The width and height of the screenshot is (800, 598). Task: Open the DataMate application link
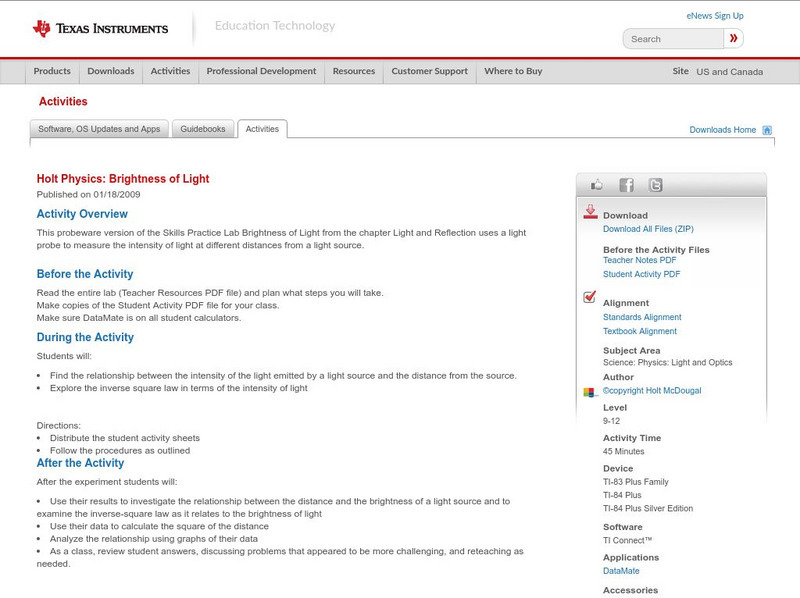(621, 571)
